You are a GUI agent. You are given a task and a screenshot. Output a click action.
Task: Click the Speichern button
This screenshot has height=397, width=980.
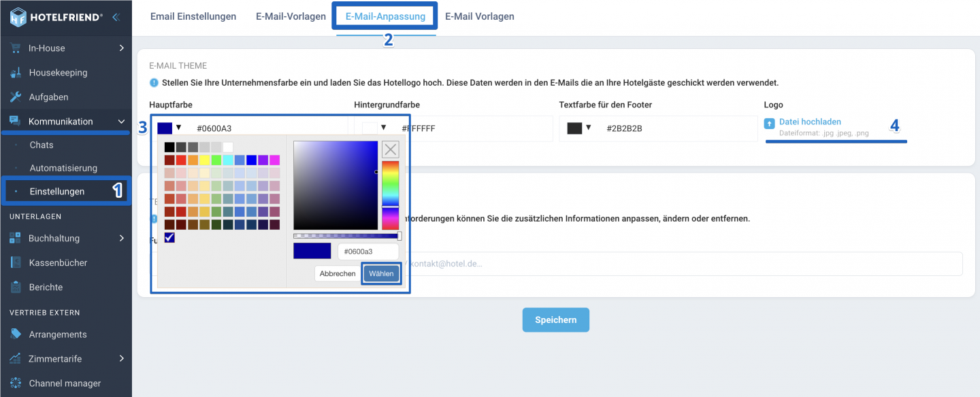tap(556, 320)
